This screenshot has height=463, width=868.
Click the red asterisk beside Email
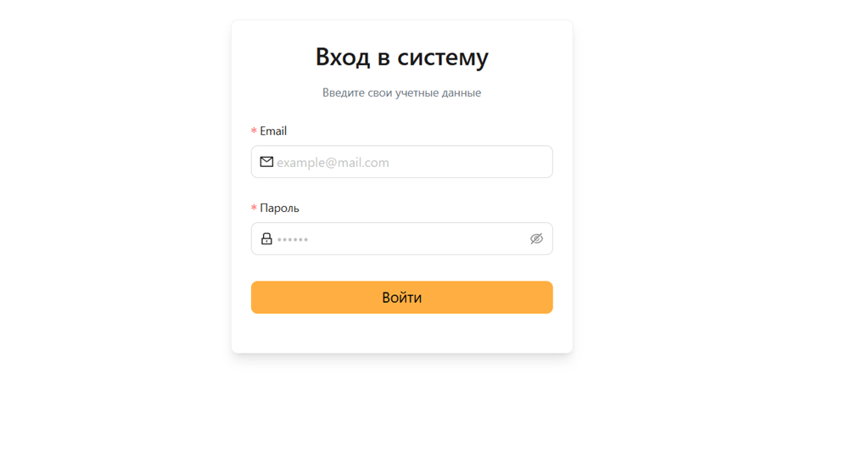click(x=254, y=132)
